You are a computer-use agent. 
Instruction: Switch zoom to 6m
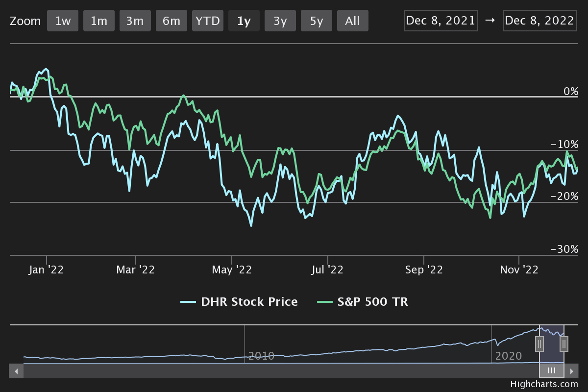point(171,21)
